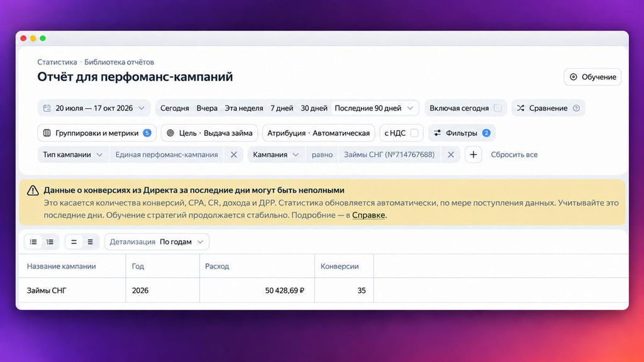Tick the Включая сегодня checkbox
The image size is (644, 362).
[498, 108]
